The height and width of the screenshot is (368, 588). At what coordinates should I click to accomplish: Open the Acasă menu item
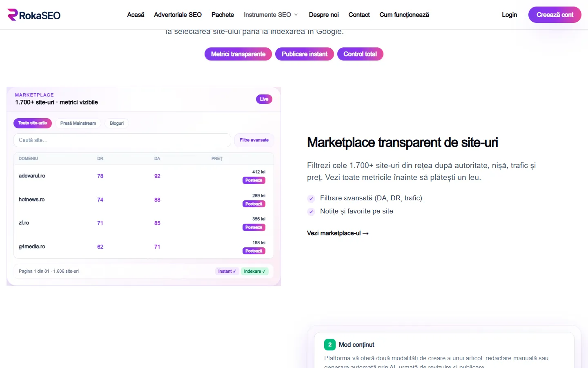136,15
